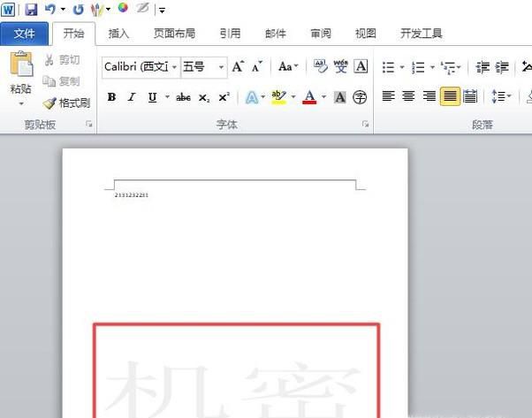Screen dimensions: 532x418
Task: Open the 五号 font size dropdown
Action: point(221,67)
